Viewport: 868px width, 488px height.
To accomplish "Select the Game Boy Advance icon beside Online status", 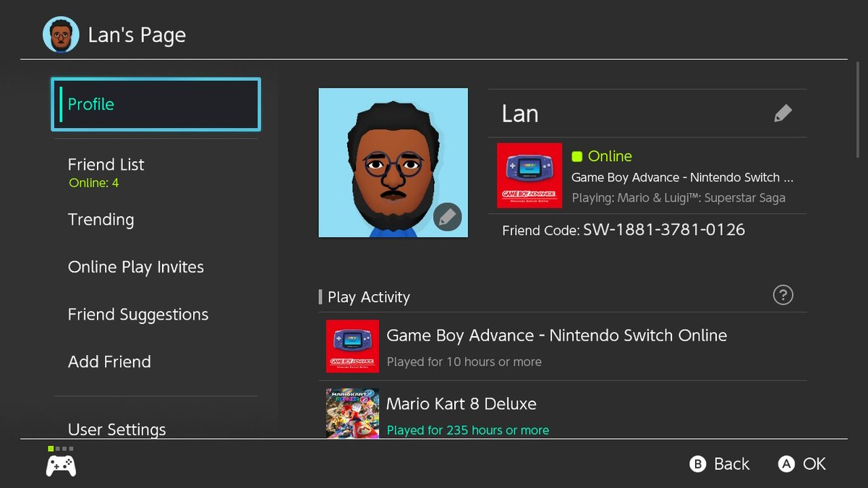I will 529,176.
